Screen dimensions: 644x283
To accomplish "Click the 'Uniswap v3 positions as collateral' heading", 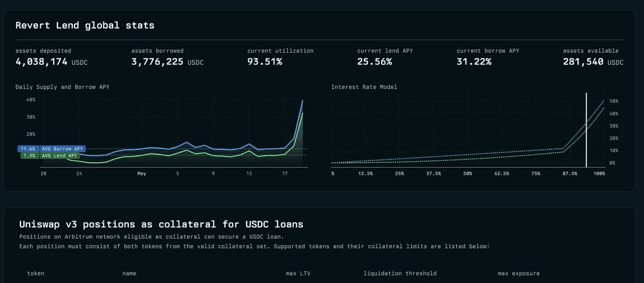I will tap(161, 224).
